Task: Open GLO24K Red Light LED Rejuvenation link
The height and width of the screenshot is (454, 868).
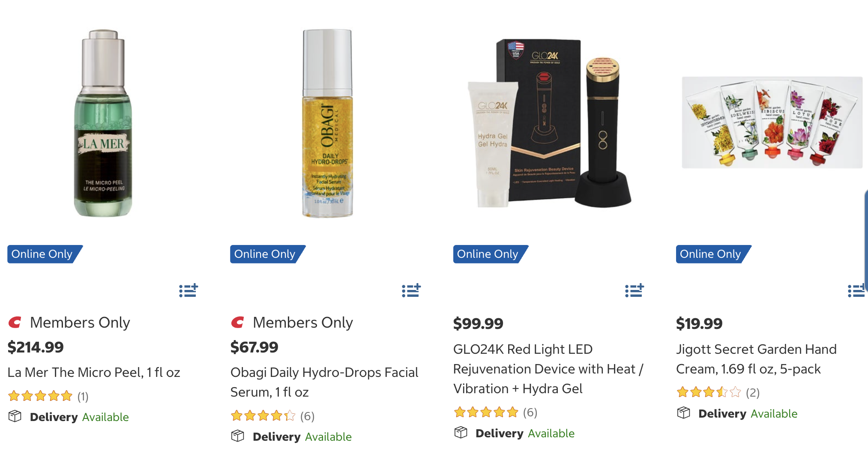Action: (548, 369)
